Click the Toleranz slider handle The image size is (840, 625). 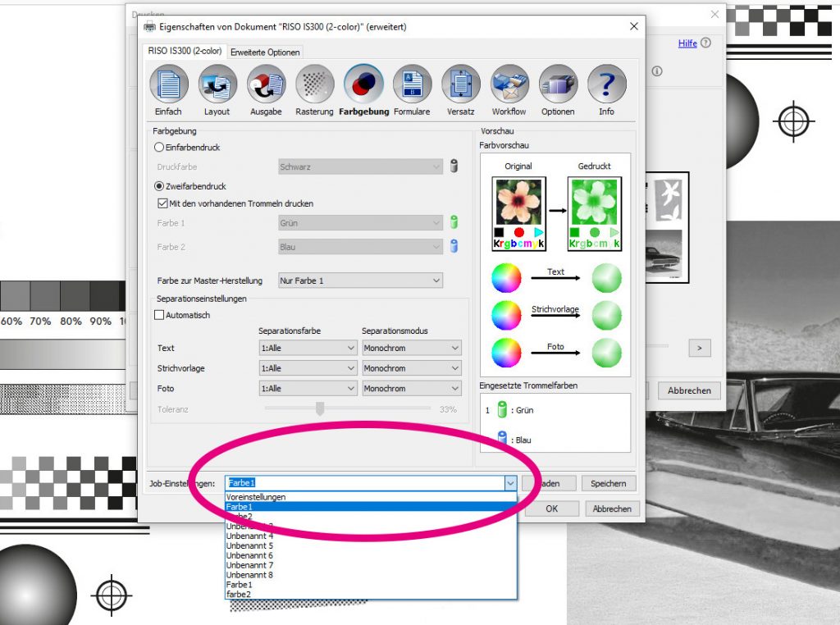pos(320,408)
